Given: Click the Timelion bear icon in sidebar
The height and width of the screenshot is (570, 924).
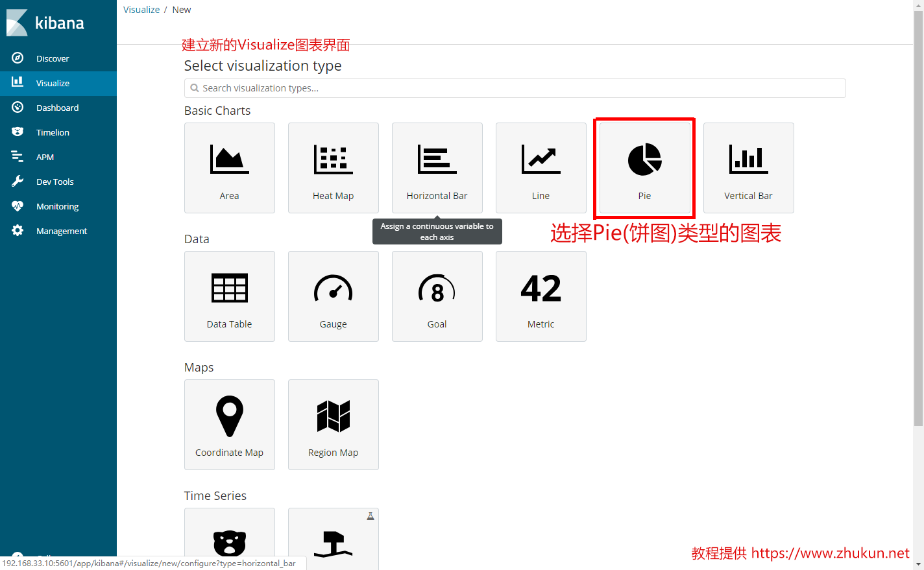Looking at the screenshot, I should point(18,132).
